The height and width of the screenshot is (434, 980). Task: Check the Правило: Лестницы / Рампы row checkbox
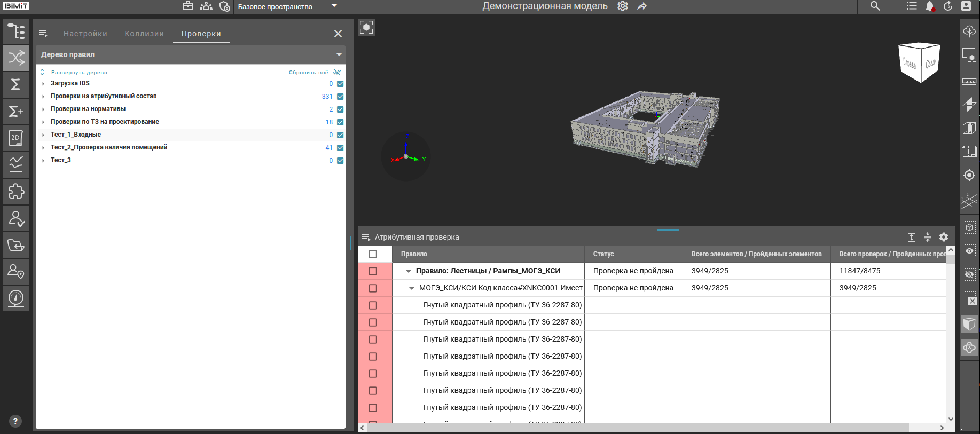pos(373,271)
